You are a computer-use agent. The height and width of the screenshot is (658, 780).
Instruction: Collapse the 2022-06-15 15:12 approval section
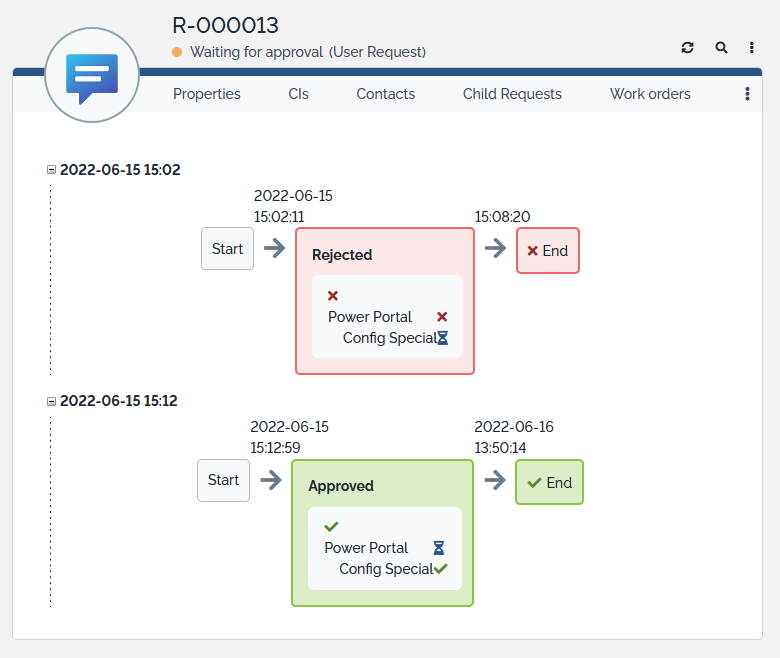tap(52, 401)
